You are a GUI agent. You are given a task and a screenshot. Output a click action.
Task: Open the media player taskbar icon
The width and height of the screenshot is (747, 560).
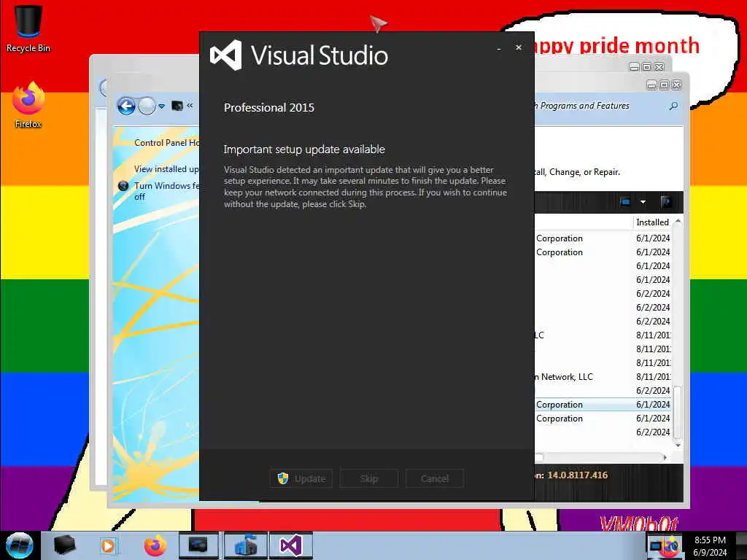108,545
